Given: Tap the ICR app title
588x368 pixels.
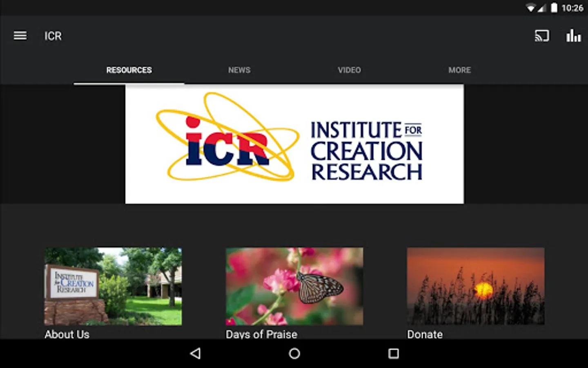Looking at the screenshot, I should (x=53, y=36).
